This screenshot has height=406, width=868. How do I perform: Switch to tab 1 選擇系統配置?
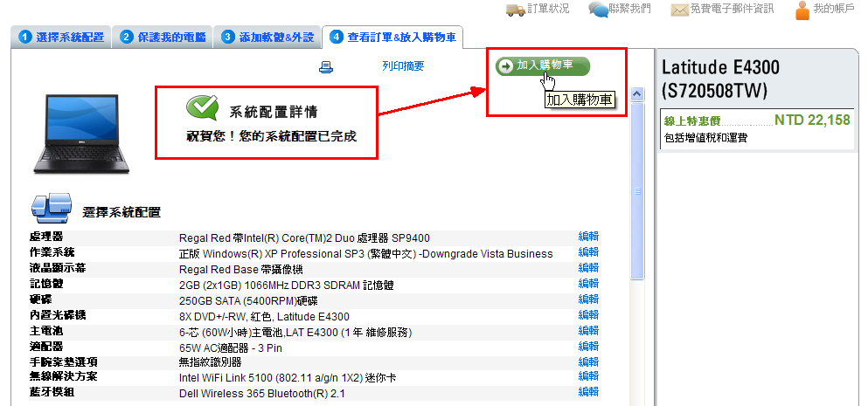61,37
